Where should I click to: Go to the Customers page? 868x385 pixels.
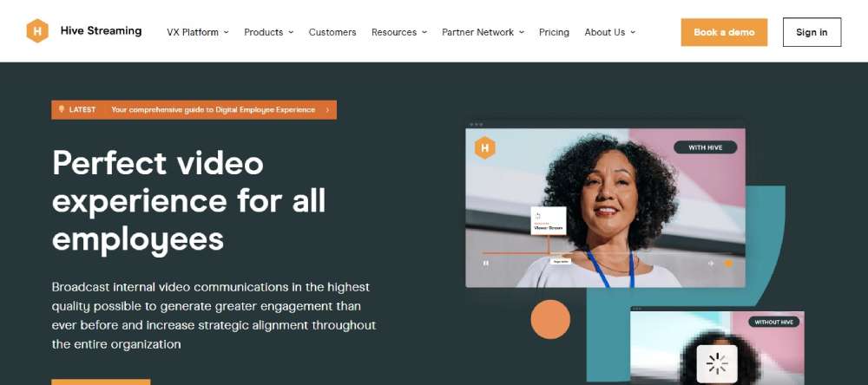[332, 32]
